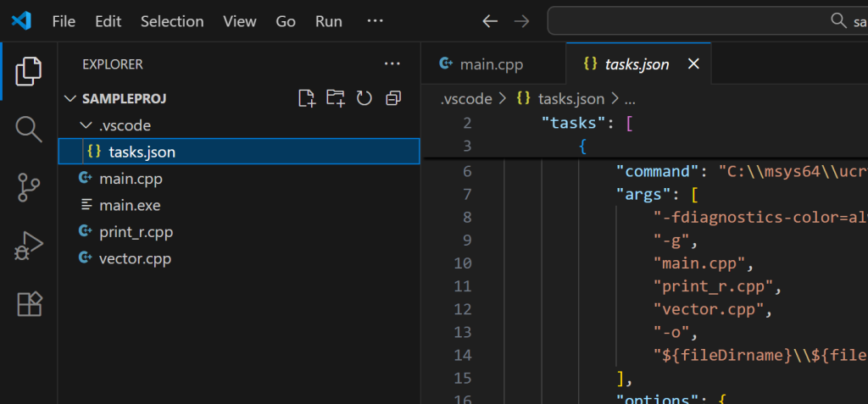
Task: Open main.cpp from the Explorer tree
Action: point(239,179)
